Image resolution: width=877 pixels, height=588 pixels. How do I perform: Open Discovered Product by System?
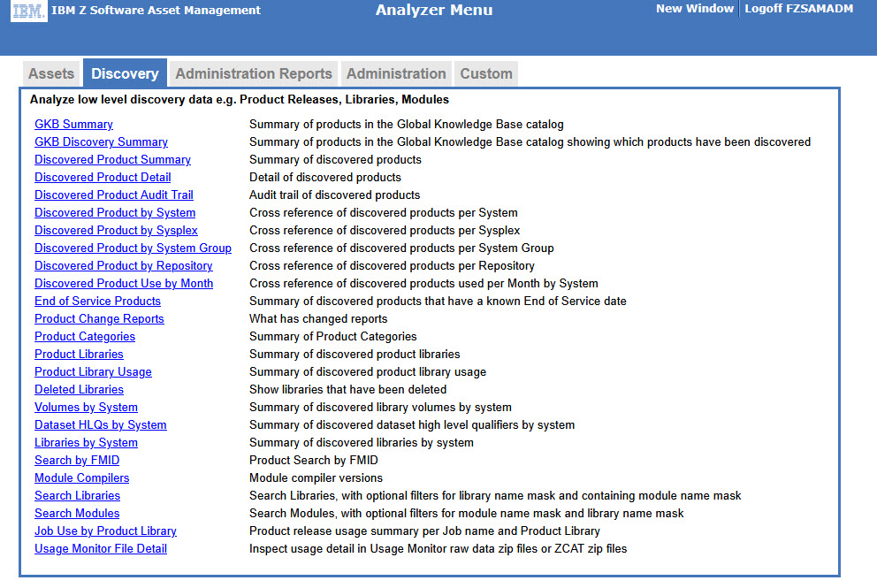[x=115, y=212]
